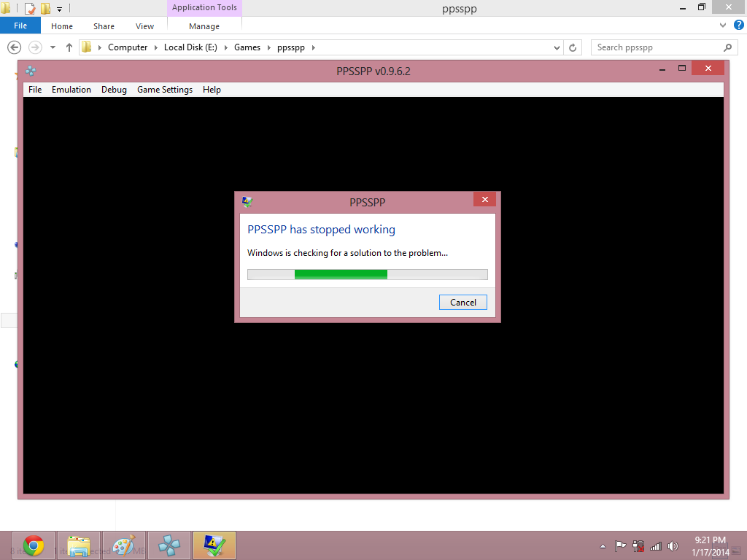747x560 pixels.
Task: Click the New Folder quick access icon
Action: [45, 8]
